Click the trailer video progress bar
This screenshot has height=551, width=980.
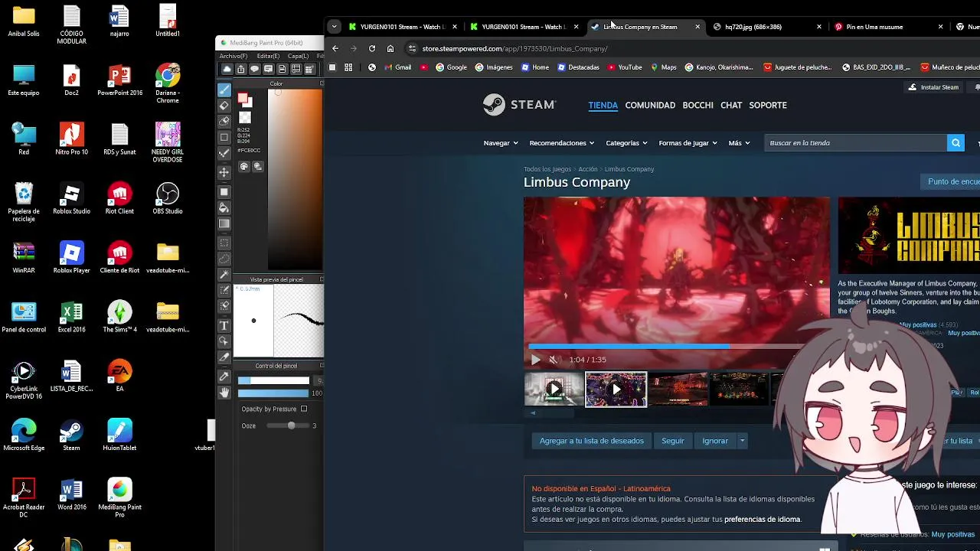pyautogui.click(x=677, y=347)
